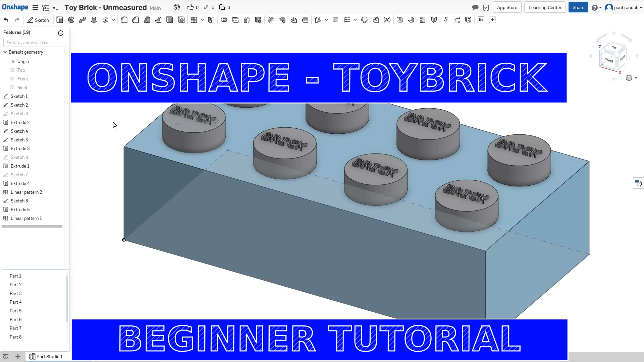Toggle visibility of the Right plane
Screen dimensions: 644x362
(12, 87)
